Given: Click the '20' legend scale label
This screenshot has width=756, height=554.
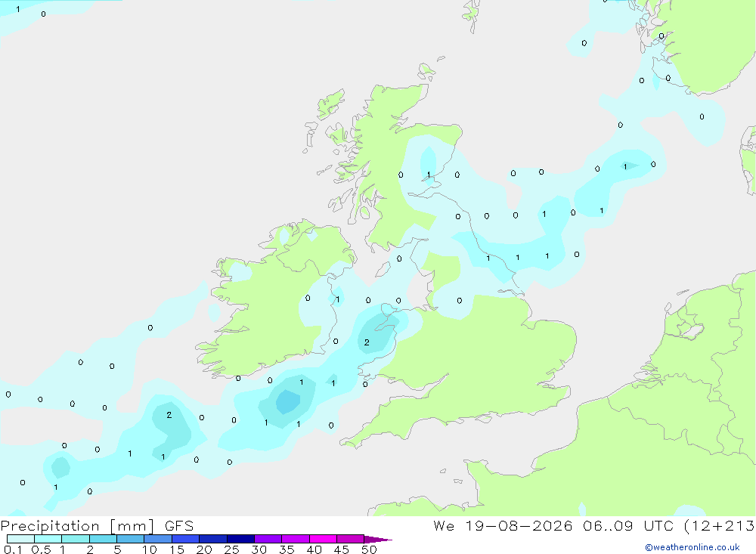Looking at the screenshot, I should tap(204, 549).
